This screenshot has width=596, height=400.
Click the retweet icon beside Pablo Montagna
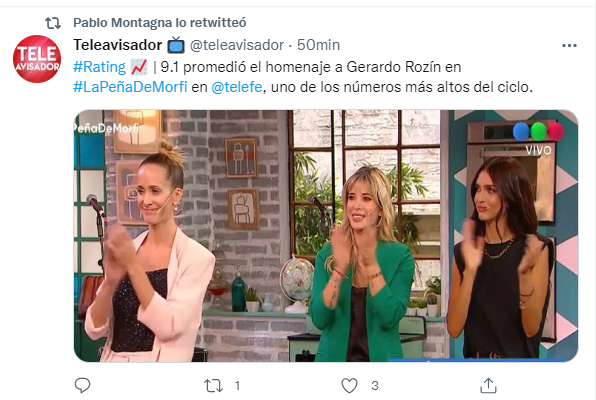click(x=53, y=23)
